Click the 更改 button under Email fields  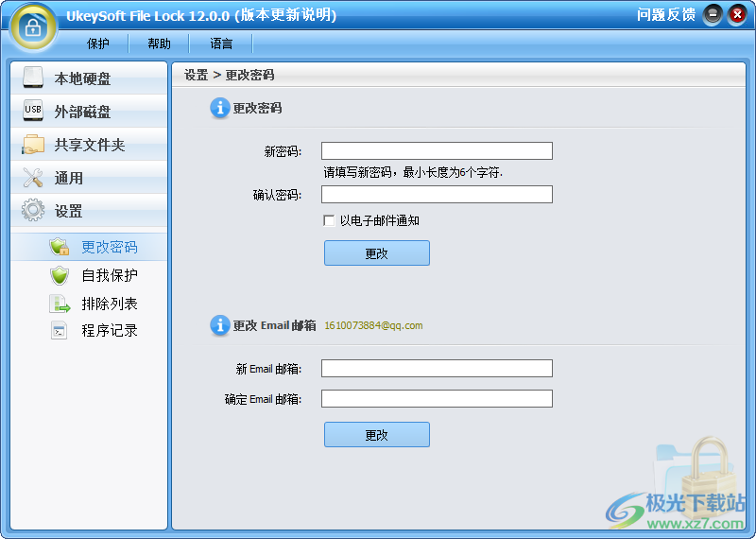(376, 434)
